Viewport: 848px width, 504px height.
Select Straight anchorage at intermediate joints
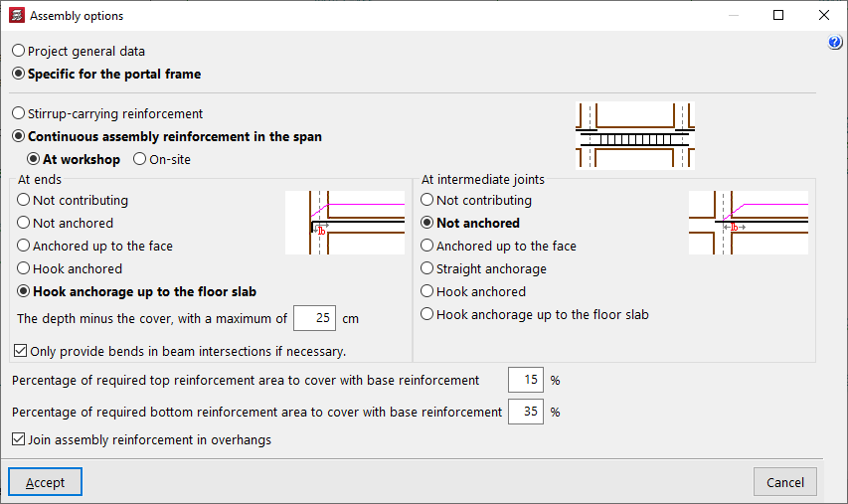427,269
